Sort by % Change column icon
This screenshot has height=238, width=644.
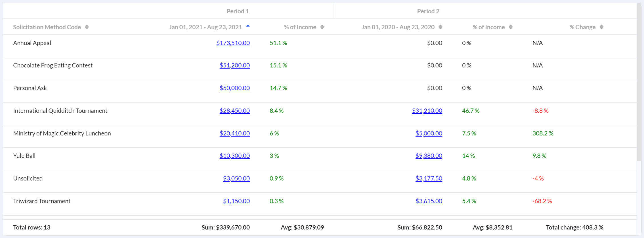pos(601,27)
